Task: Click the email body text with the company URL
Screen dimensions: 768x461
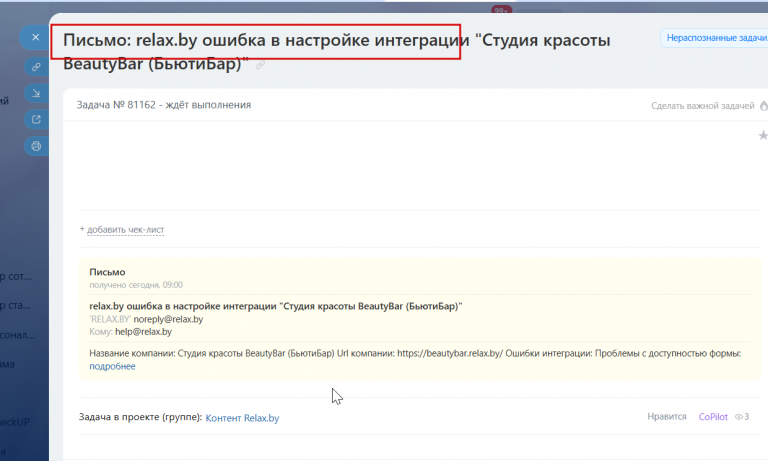Action: (415, 353)
